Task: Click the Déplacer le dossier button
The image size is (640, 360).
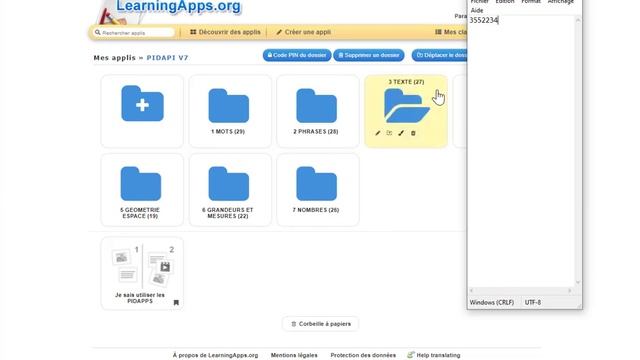Action: point(439,55)
